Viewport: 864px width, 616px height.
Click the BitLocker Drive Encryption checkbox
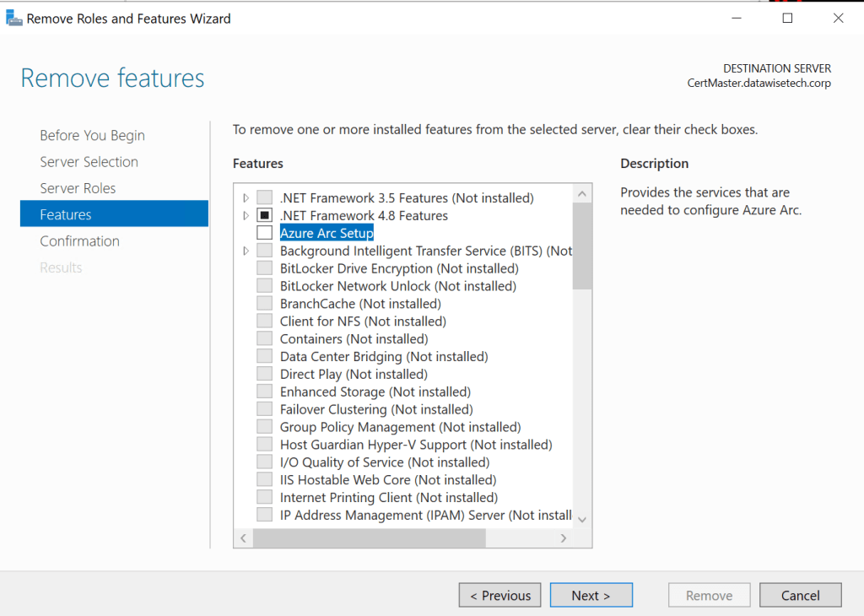[264, 268]
